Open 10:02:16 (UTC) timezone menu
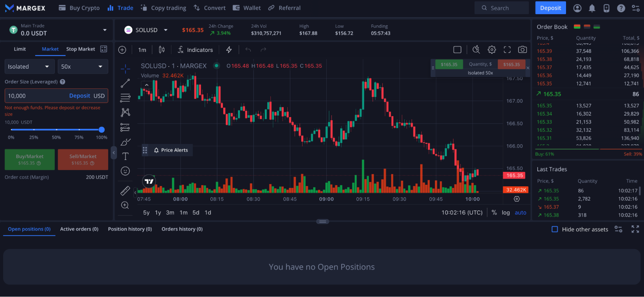The width and height of the screenshot is (644, 297). tap(462, 213)
